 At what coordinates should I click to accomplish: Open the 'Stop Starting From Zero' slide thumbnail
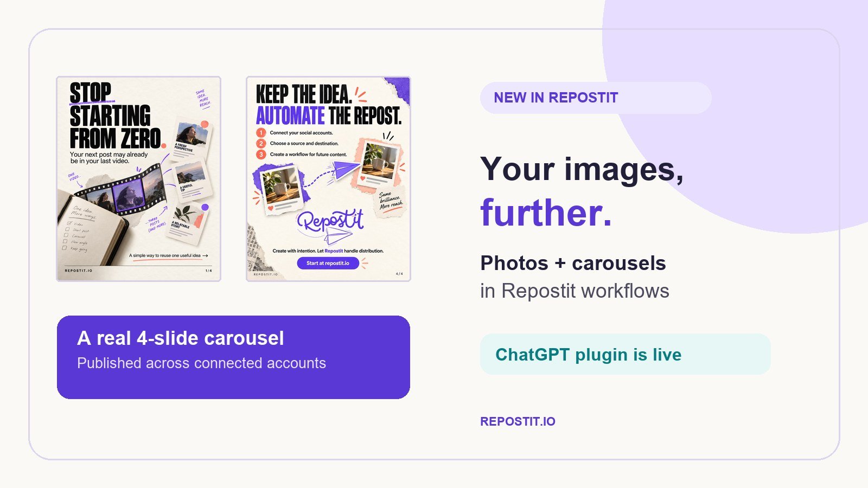click(138, 179)
